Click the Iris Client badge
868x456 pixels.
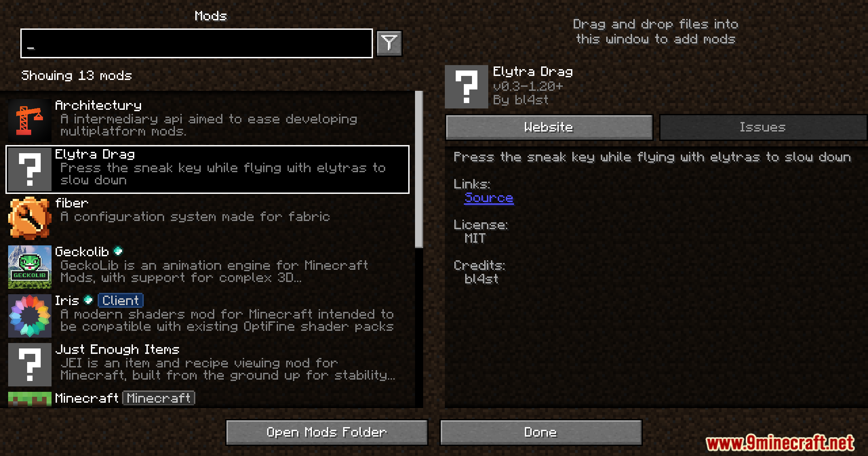click(x=120, y=300)
